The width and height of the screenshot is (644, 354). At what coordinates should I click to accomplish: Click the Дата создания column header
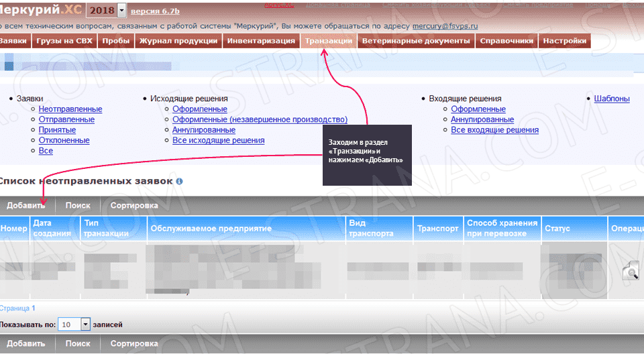pos(54,229)
